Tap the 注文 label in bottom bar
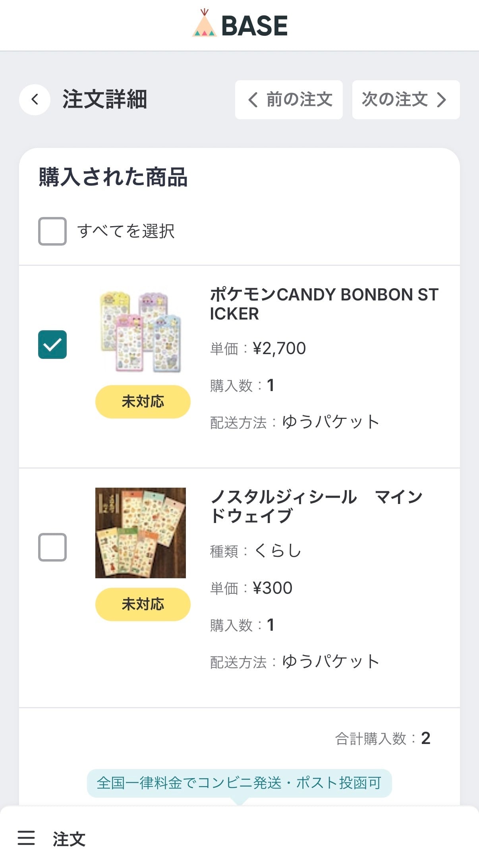 [69, 839]
